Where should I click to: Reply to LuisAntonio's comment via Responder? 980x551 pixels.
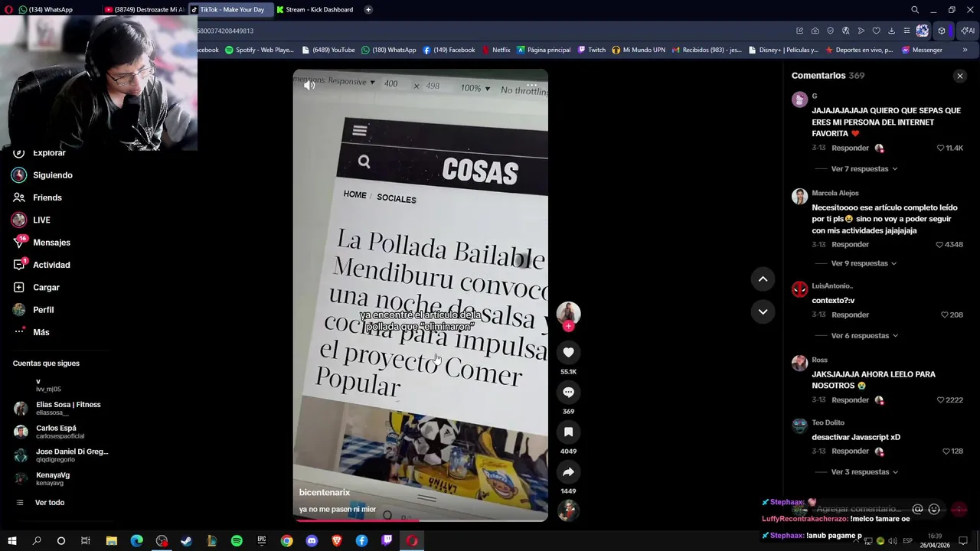coord(850,315)
